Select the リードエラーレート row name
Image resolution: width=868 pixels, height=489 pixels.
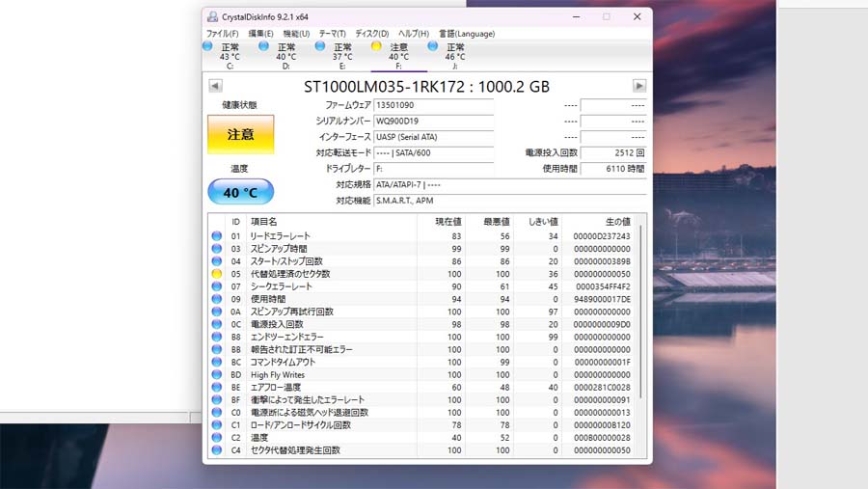(280, 236)
